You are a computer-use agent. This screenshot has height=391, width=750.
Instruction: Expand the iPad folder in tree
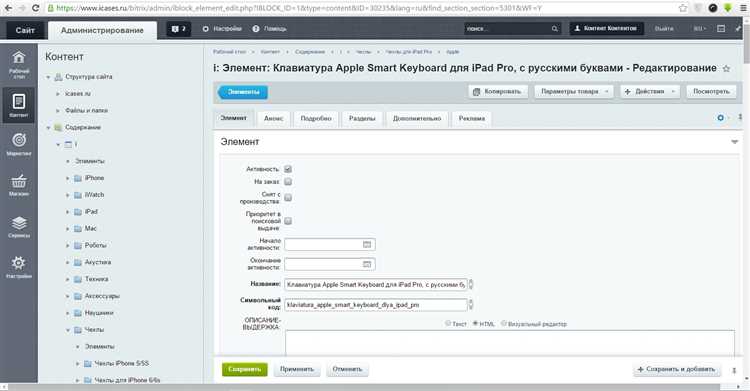point(67,212)
